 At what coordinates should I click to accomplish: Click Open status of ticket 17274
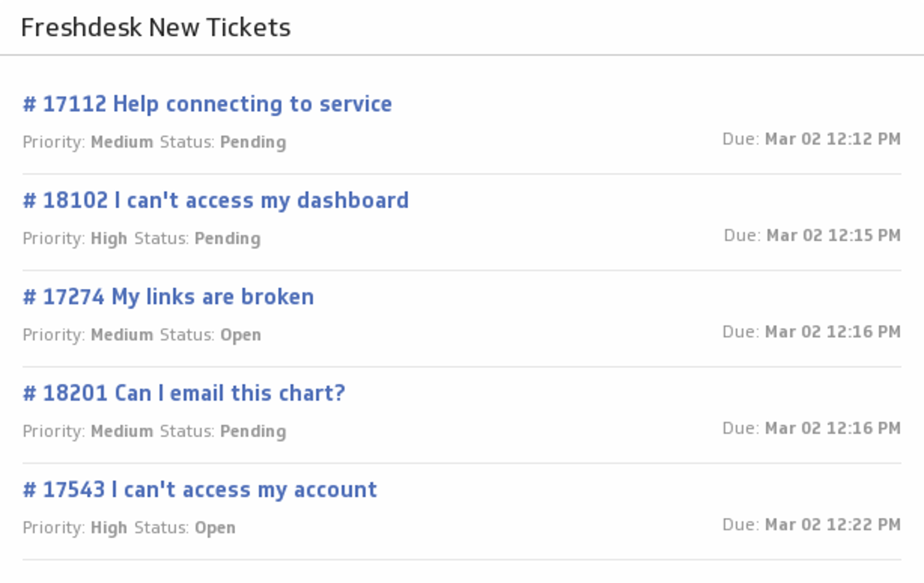(241, 335)
